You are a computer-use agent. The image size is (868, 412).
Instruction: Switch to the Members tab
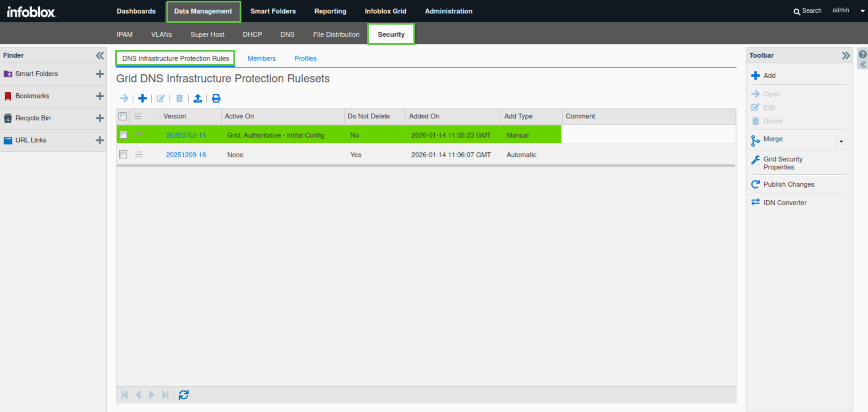pyautogui.click(x=261, y=58)
